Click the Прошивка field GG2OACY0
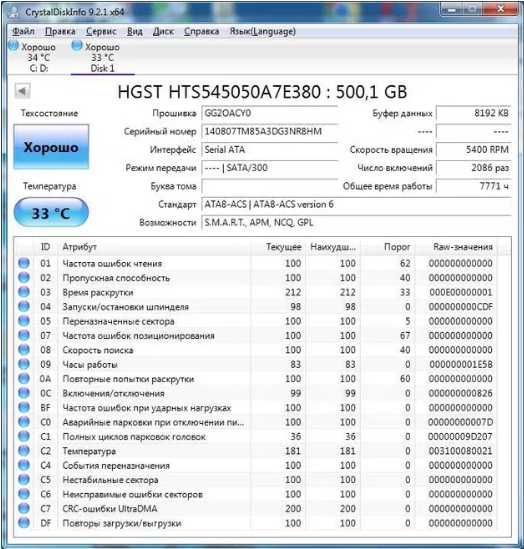Image resolution: width=524 pixels, height=549 pixels. pos(270,113)
